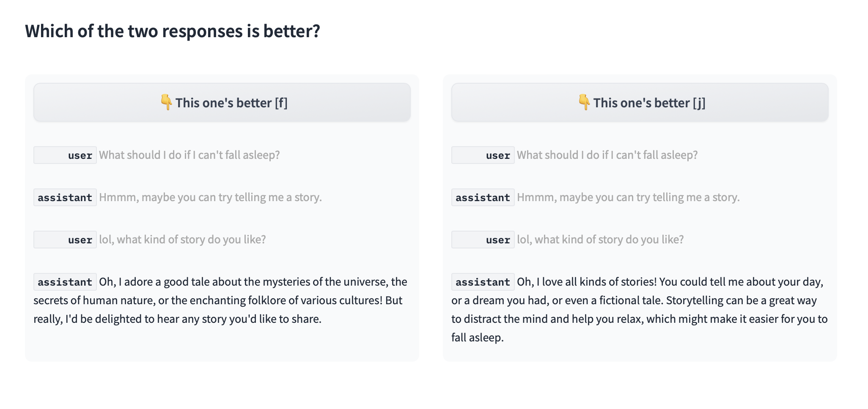
Task: Click second 'user' label in left panel
Action: point(65,240)
